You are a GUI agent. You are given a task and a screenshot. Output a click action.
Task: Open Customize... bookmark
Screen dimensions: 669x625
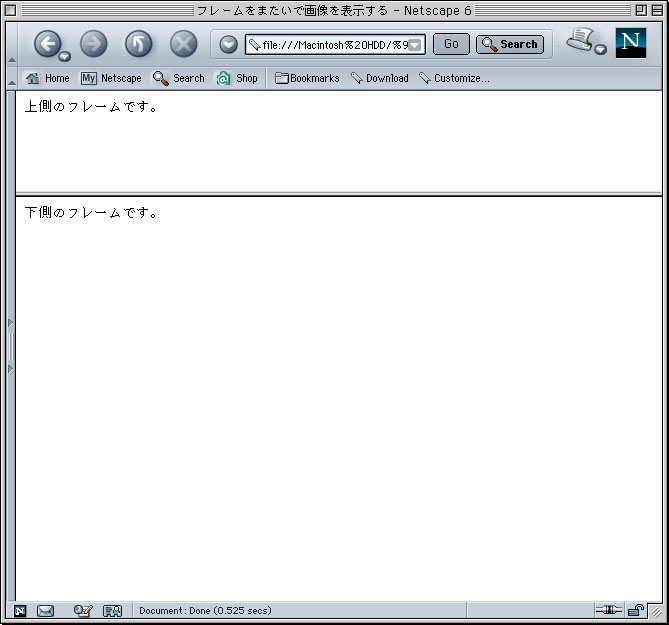point(454,78)
